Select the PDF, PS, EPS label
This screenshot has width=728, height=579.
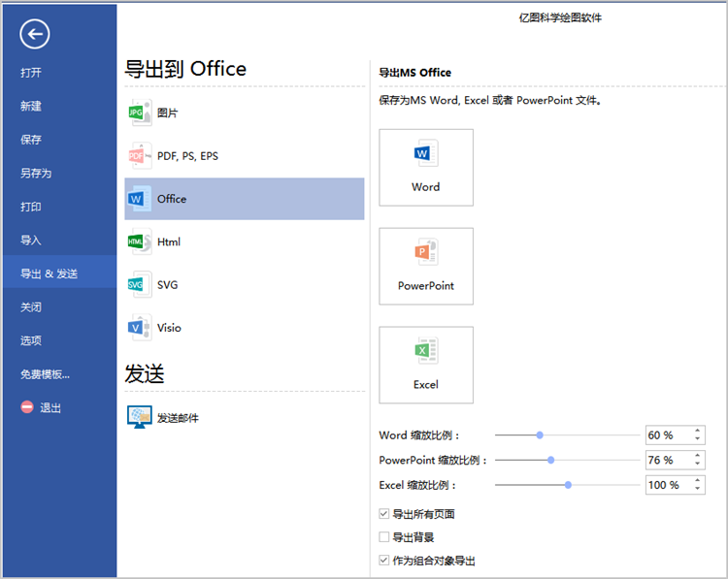coord(187,156)
